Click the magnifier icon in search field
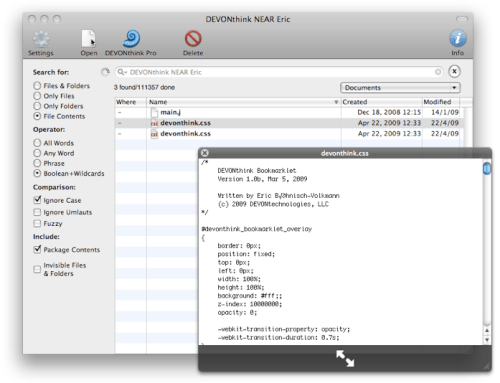 pos(122,72)
